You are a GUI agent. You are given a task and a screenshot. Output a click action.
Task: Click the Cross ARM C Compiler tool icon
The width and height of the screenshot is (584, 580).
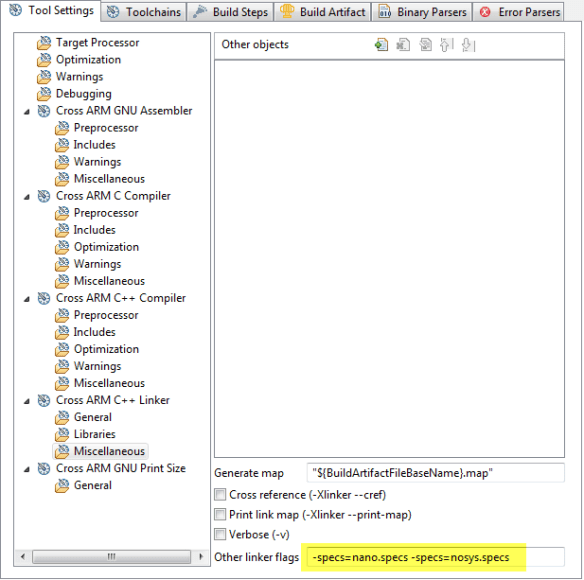point(44,196)
